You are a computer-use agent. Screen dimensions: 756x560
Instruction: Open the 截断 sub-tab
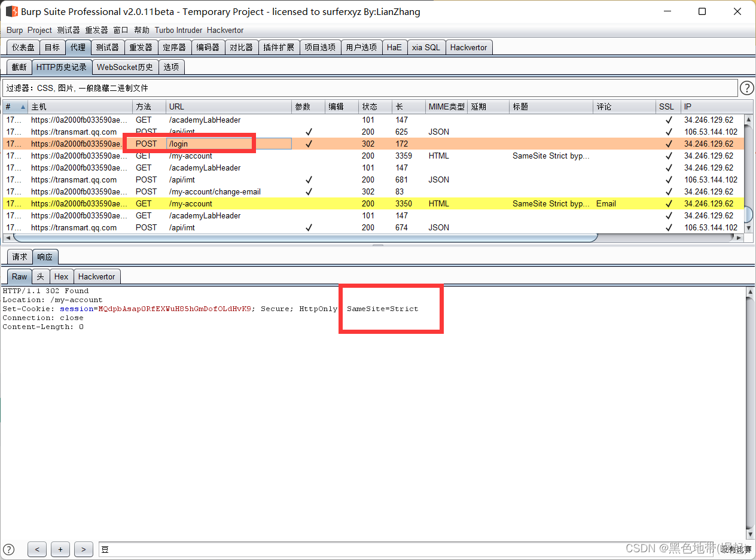[19, 67]
